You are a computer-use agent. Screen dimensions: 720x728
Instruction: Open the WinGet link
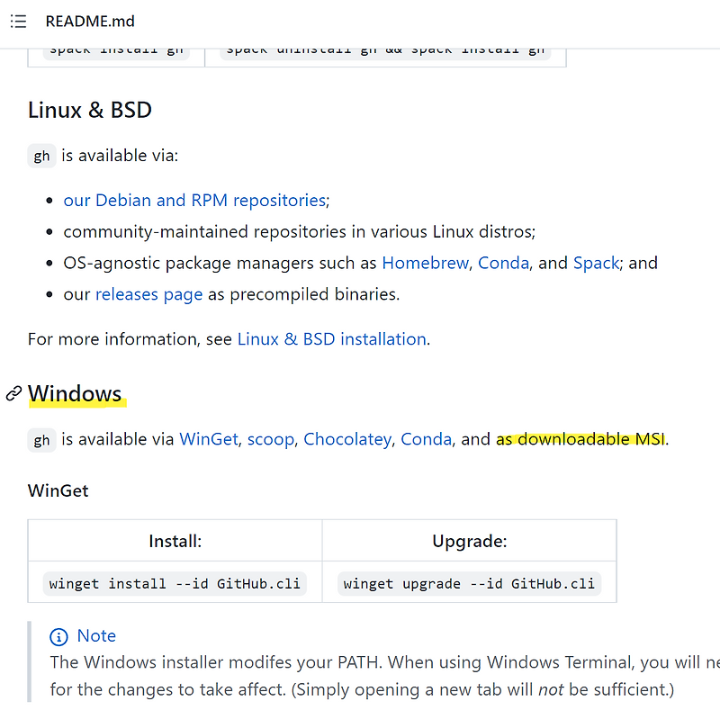point(209,439)
